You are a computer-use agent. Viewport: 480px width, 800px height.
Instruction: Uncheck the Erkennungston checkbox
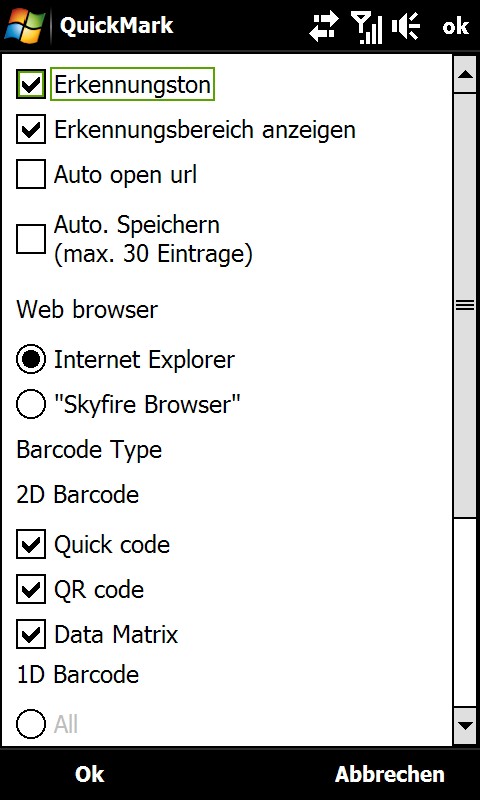click(31, 84)
